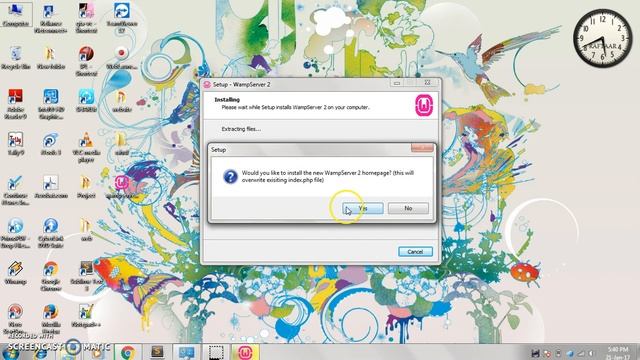Select the Sublime Text desktop shortcut

pos(86,276)
